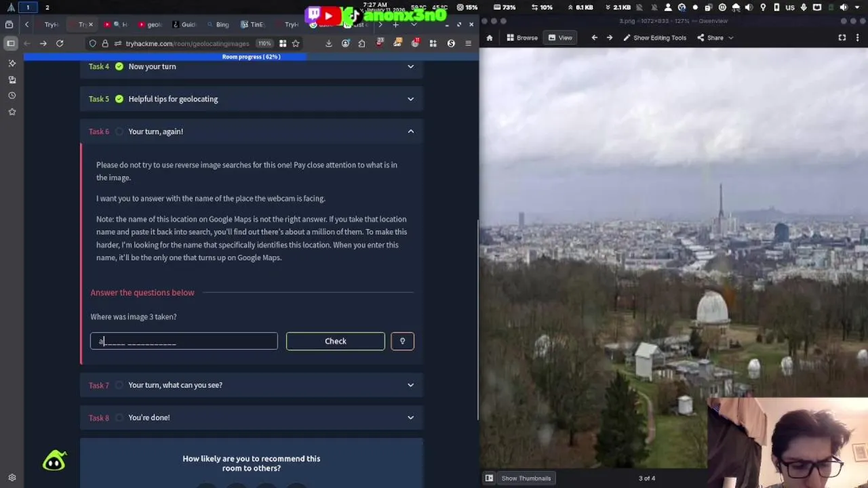Go back in browser history
Viewport: 868px width, 488px height.
pos(26,43)
